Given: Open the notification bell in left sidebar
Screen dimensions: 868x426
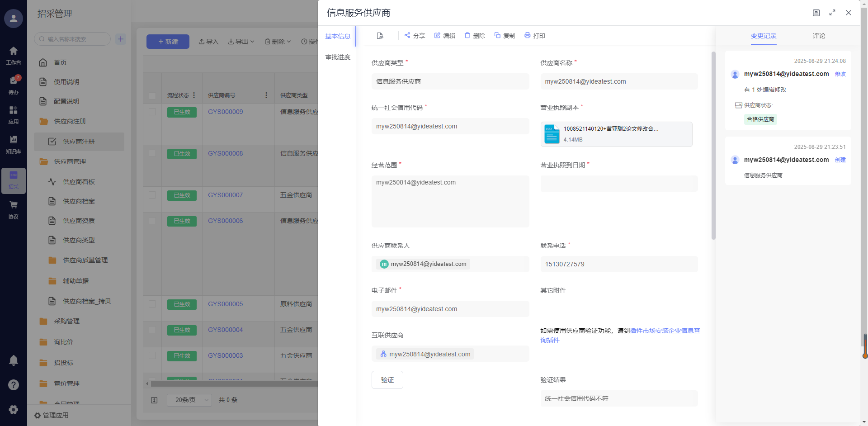Looking at the screenshot, I should coord(14,360).
